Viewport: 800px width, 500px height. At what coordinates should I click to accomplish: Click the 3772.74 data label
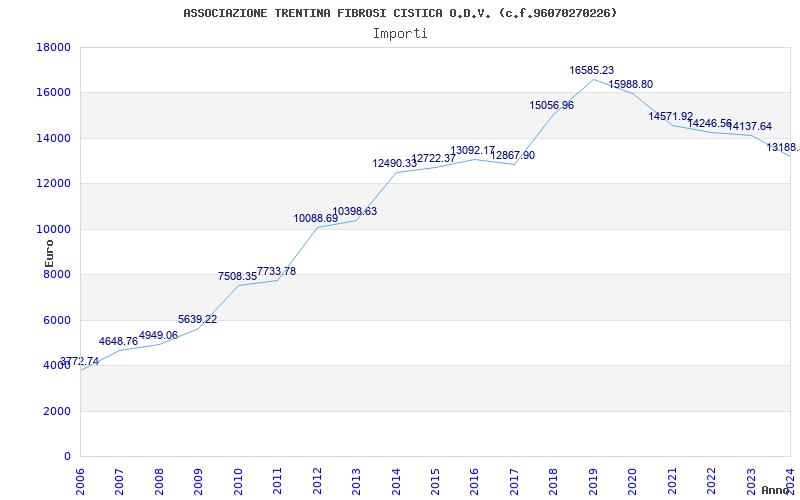[80, 361]
